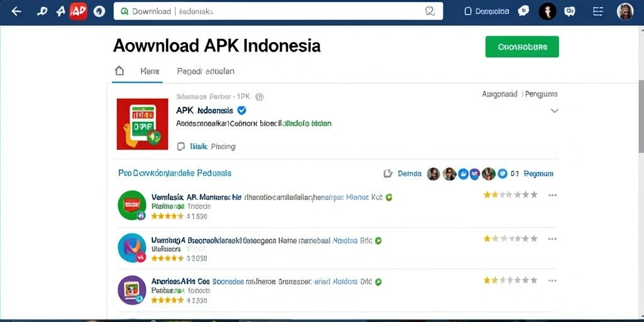
Task: Expand the chevron on the APK Indonesia card
Action: tap(555, 111)
